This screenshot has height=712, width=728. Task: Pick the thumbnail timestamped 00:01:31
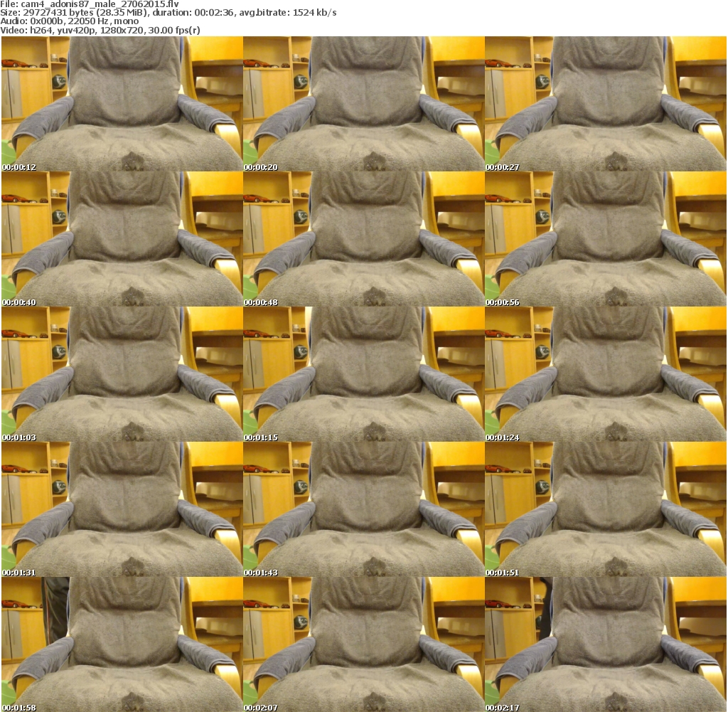(x=122, y=509)
